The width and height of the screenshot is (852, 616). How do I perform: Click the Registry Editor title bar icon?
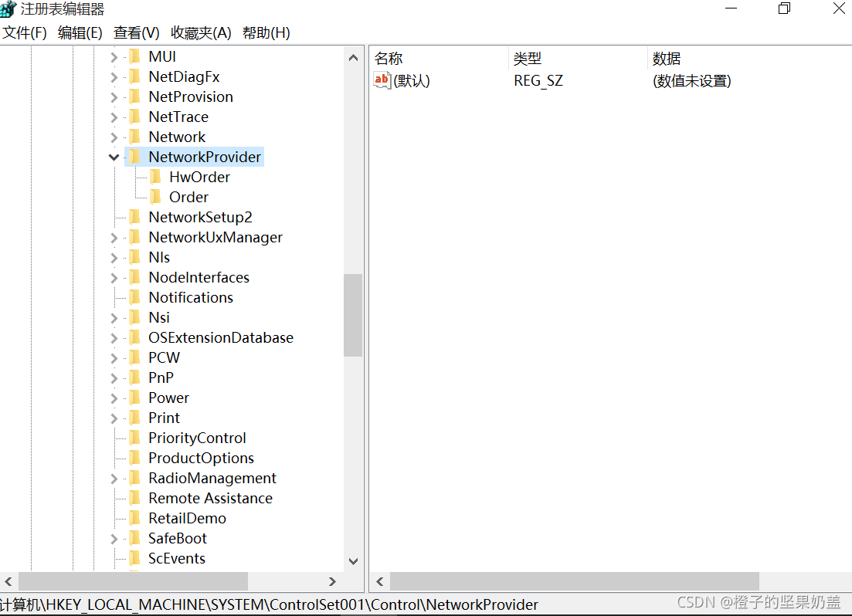[x=8, y=8]
